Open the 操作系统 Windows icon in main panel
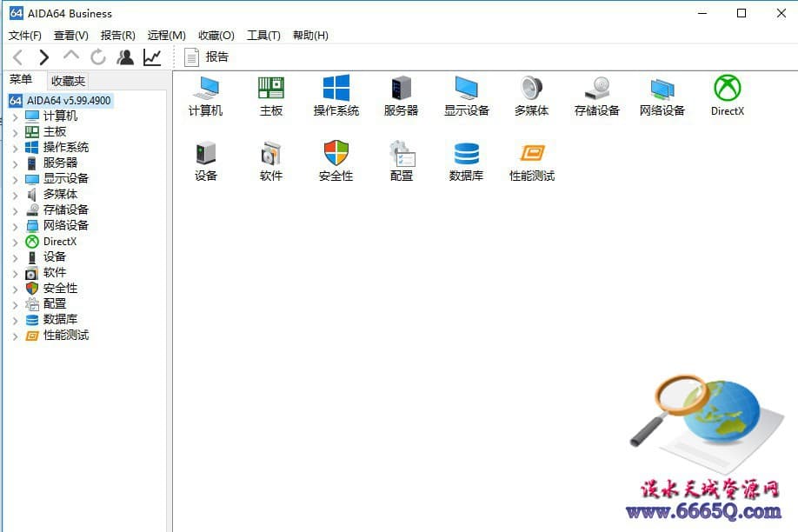 tap(336, 96)
